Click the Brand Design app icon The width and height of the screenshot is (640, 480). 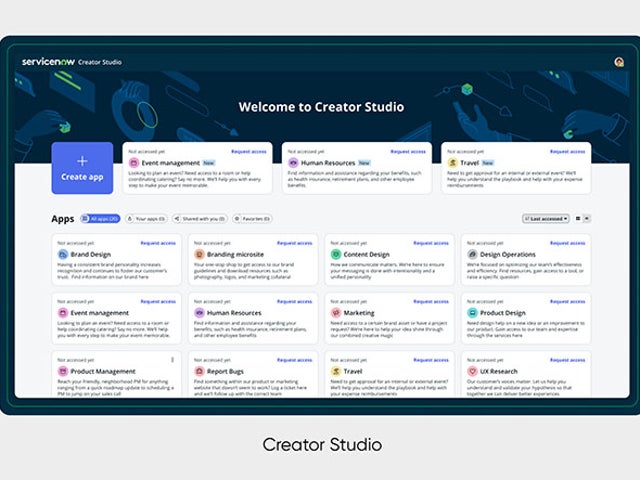point(63,254)
